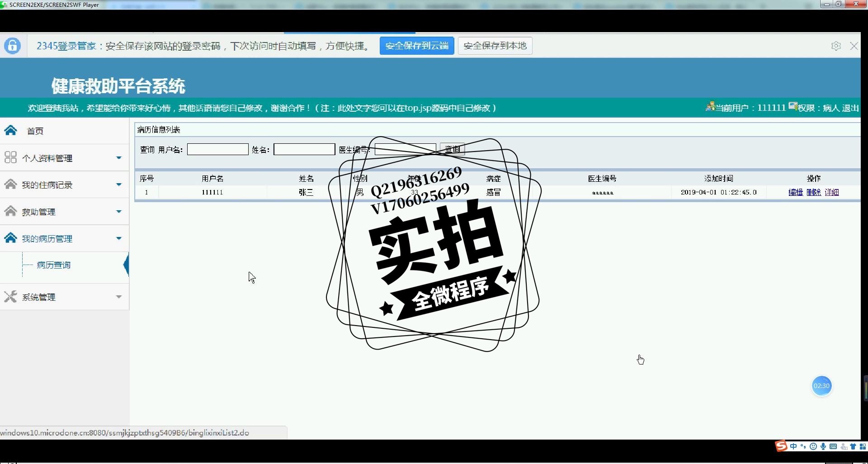The height and width of the screenshot is (464, 868).
Task: Click 详细 link for 张三 record
Action: click(x=832, y=192)
